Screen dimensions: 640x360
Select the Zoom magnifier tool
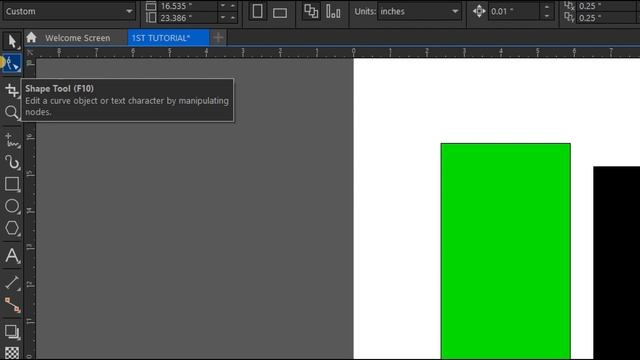tap(11, 112)
